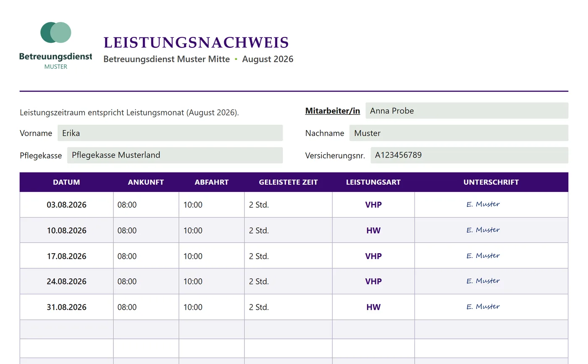Click VHP in the 17.08.2026 row
Image resolution: width=588 pixels, height=364 pixels.
373,256
